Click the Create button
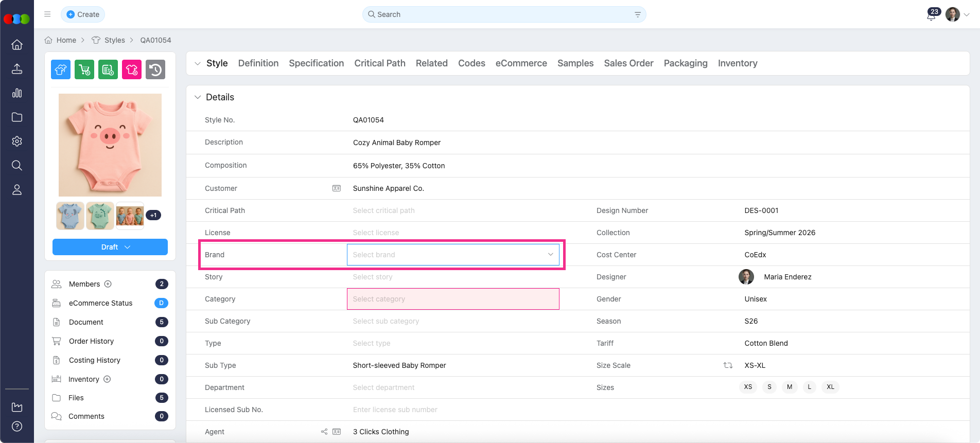Screen dimensions: 980x443 point(83,14)
